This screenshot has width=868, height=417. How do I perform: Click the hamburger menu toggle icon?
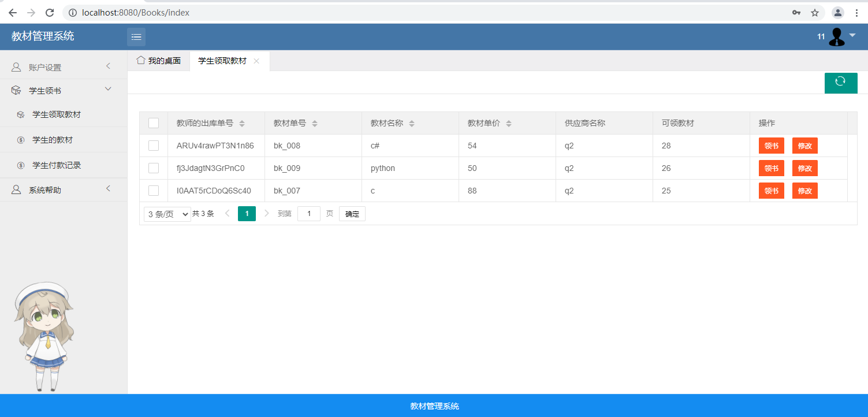[x=136, y=37]
